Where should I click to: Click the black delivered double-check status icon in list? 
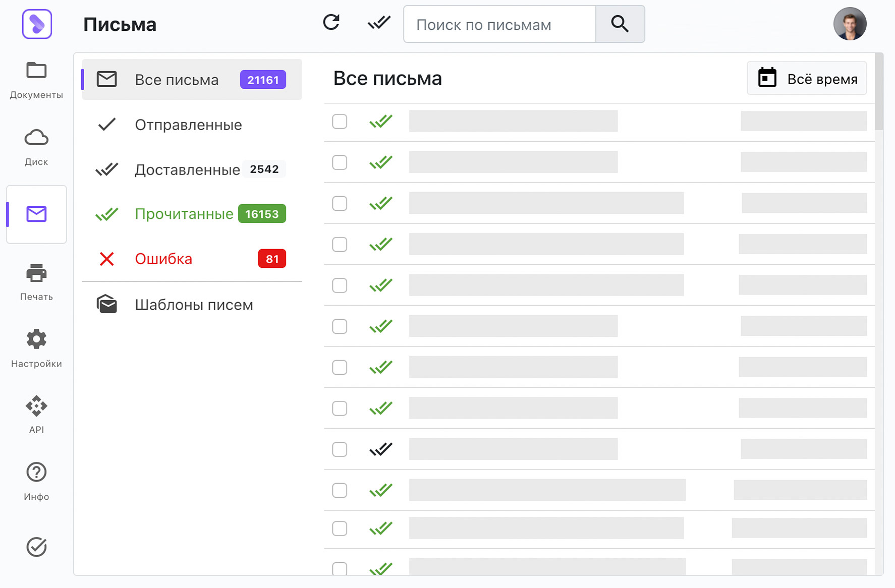pyautogui.click(x=381, y=449)
